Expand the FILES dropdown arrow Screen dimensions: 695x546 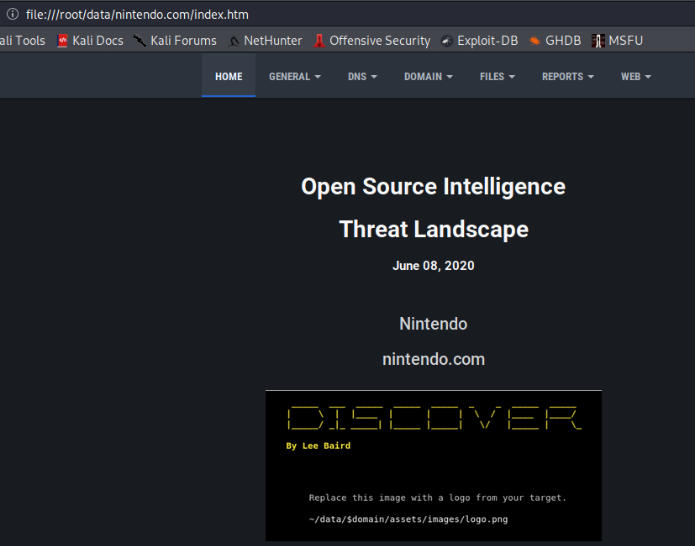[512, 77]
